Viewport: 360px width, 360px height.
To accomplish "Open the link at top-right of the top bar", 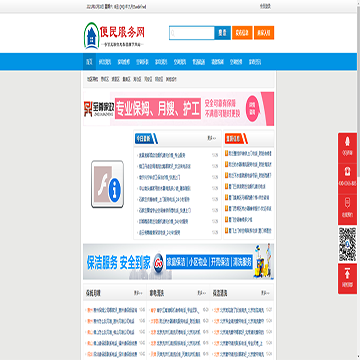I will (x=265, y=6).
